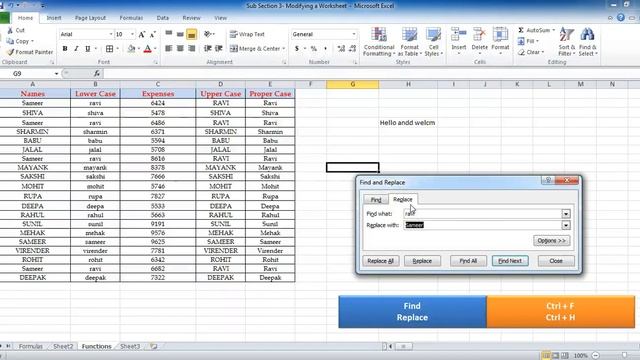
Task: Click Merge & Center
Action: pyautogui.click(x=255, y=49)
